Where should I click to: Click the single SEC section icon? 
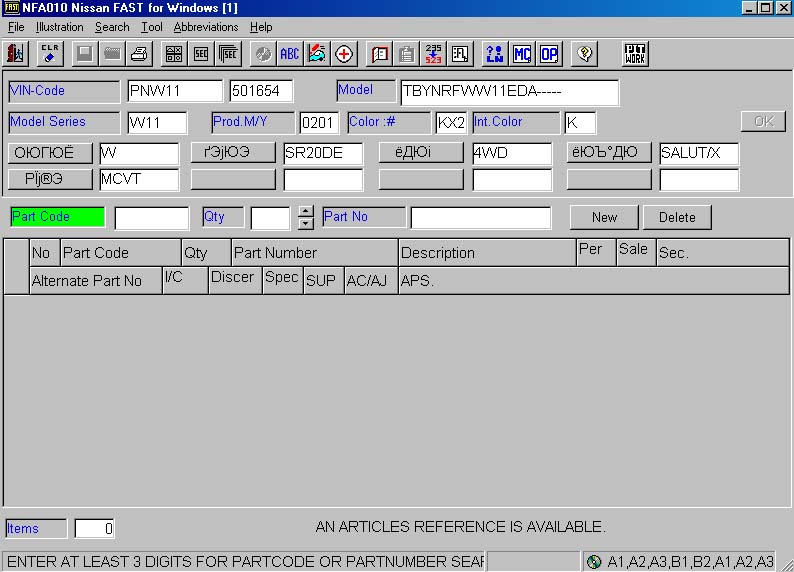tap(201, 54)
